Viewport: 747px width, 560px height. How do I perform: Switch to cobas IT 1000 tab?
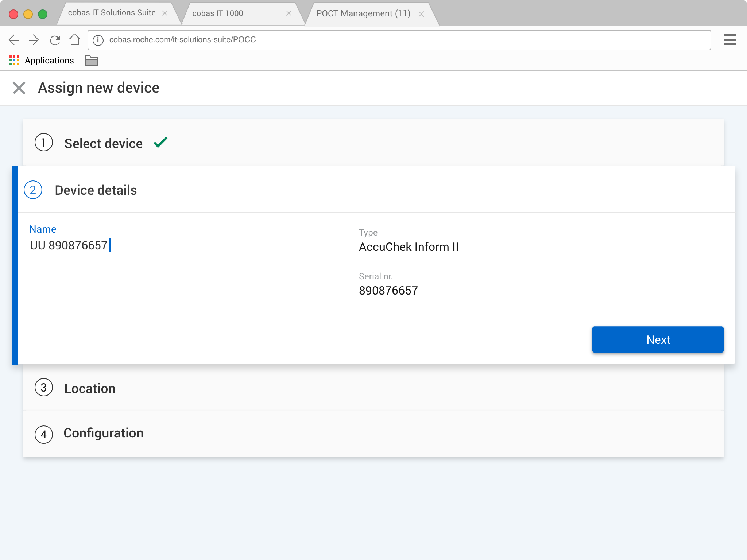point(218,13)
